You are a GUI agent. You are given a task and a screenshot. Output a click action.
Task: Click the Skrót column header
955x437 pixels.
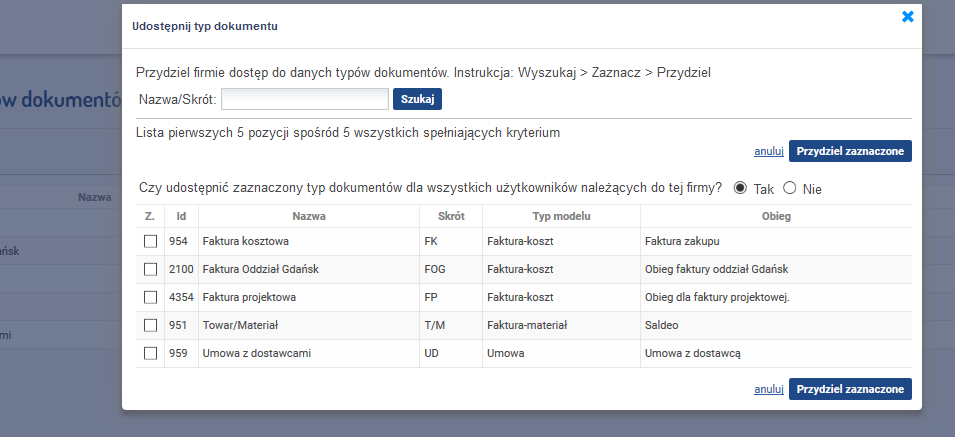pos(451,216)
